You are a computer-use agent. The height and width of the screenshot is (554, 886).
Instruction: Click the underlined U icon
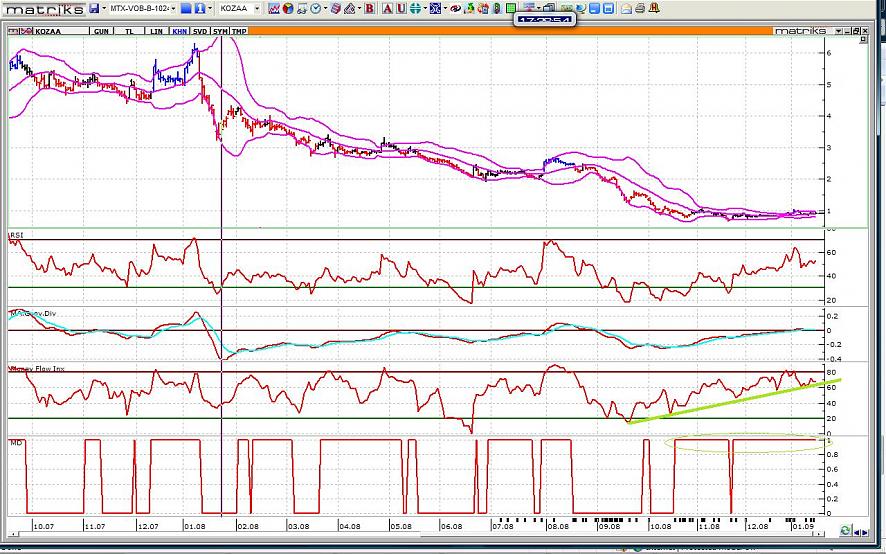click(x=400, y=8)
